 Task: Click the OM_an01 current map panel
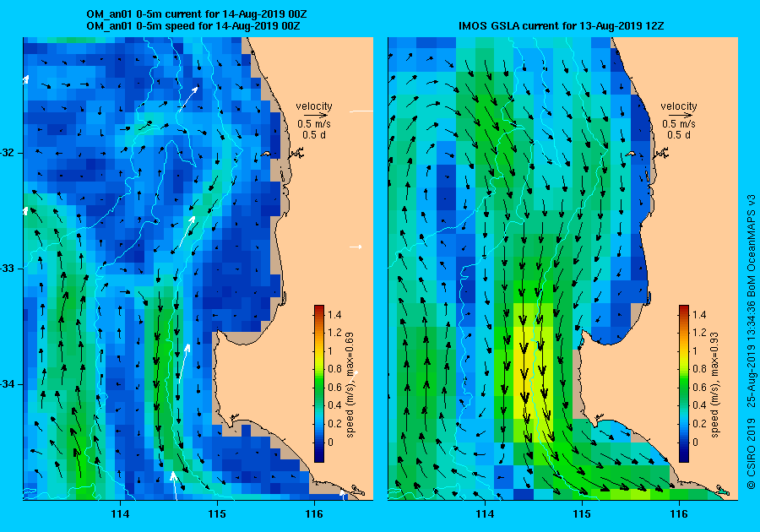pos(198,269)
